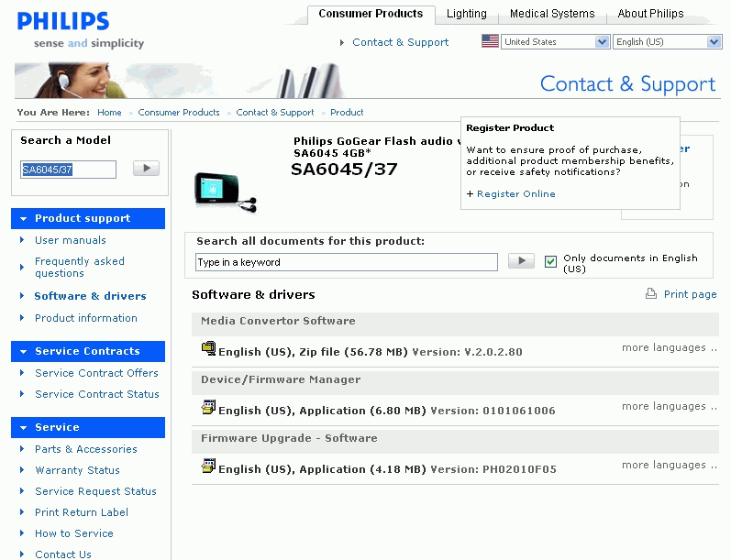Click the keyword search arrow button
Viewport: 731px width, 560px height.
[521, 261]
